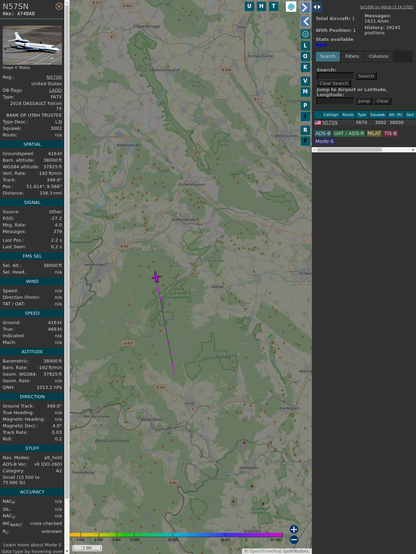416x554 pixels.
Task: Expand sidebar with right chevron arrow
Action: point(305,7)
